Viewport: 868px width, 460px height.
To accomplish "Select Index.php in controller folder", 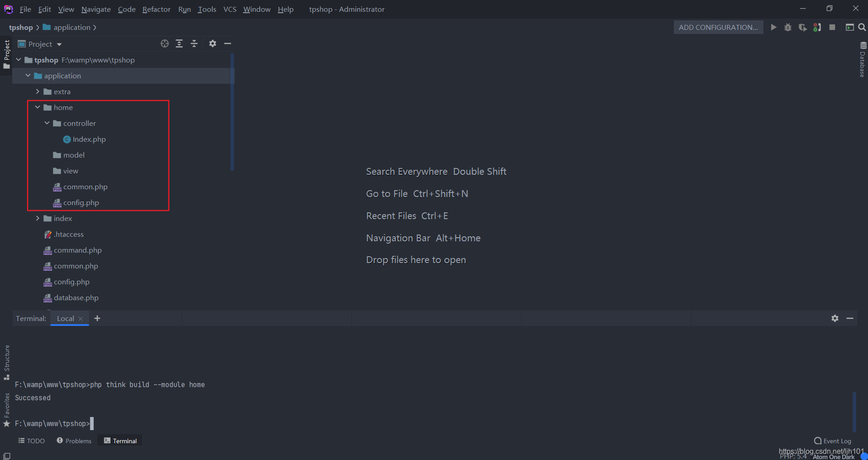I will [84, 139].
